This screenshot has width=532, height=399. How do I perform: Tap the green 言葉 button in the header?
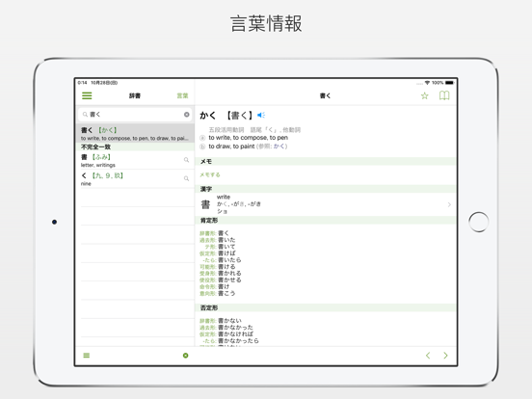[182, 95]
